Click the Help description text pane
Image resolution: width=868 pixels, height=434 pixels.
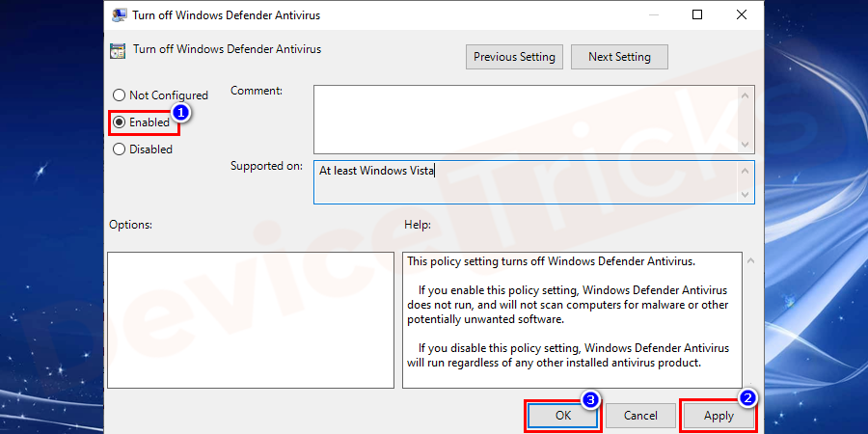[569, 319]
